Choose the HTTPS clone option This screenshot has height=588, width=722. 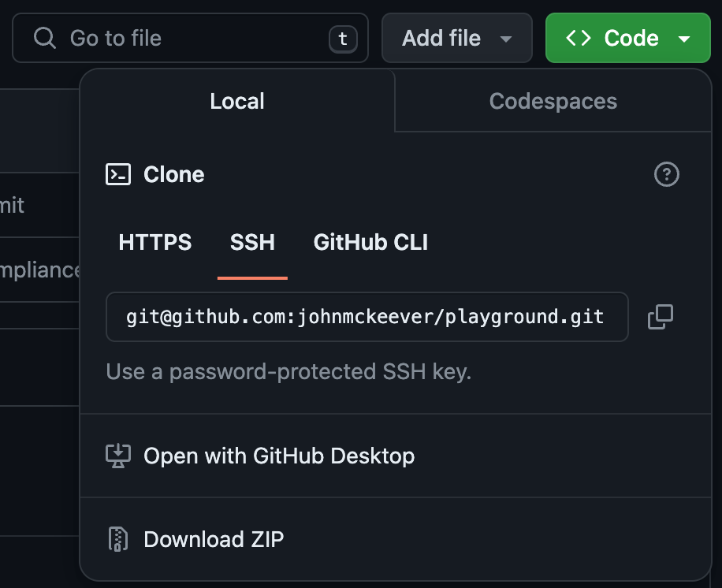click(x=155, y=242)
